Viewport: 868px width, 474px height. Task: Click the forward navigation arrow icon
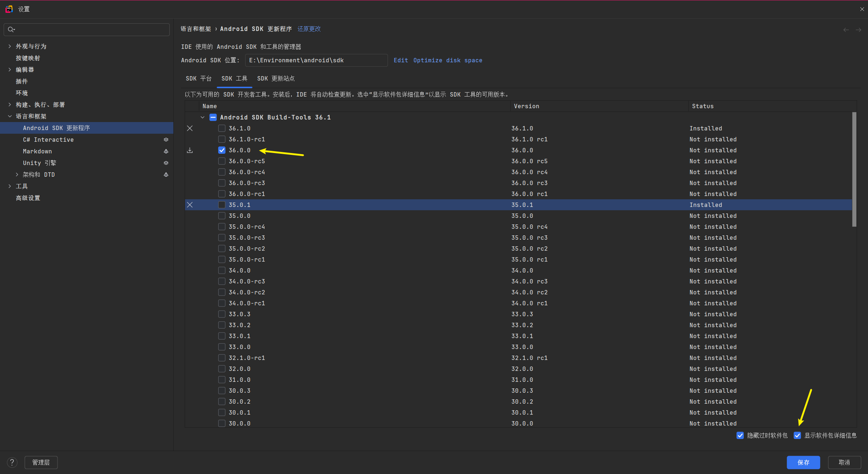[x=859, y=30]
